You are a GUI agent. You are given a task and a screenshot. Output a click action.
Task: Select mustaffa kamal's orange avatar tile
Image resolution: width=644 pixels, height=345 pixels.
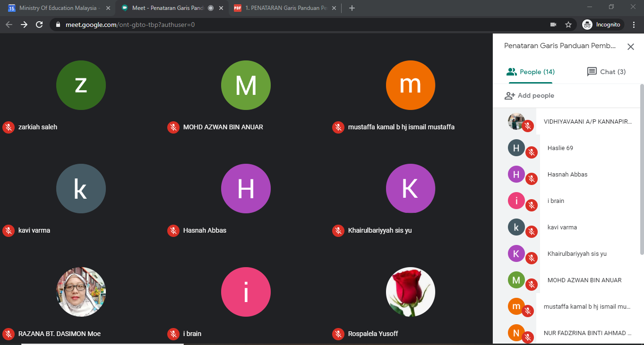[410, 85]
